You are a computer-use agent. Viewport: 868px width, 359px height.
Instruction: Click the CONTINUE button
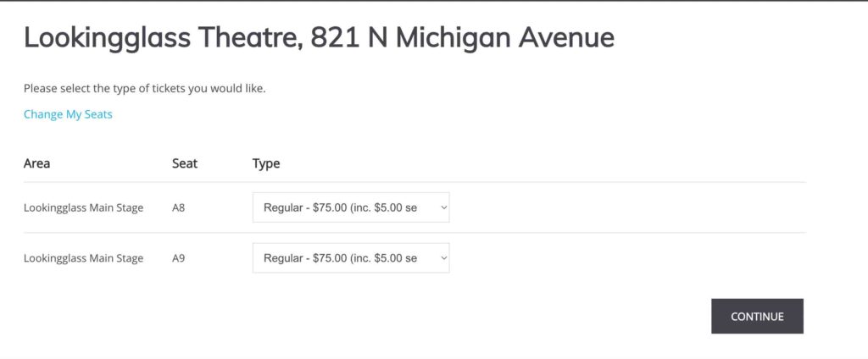(757, 317)
